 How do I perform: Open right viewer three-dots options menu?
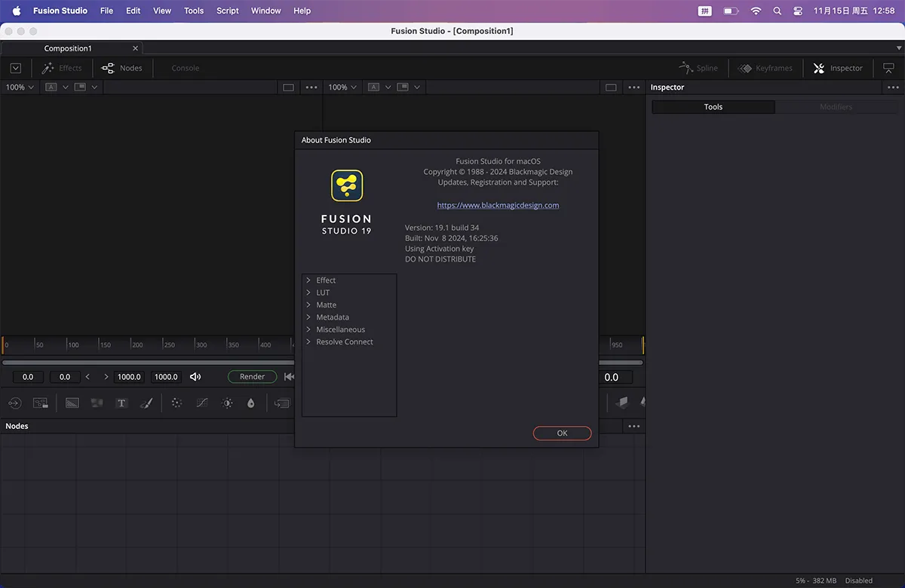click(x=633, y=87)
